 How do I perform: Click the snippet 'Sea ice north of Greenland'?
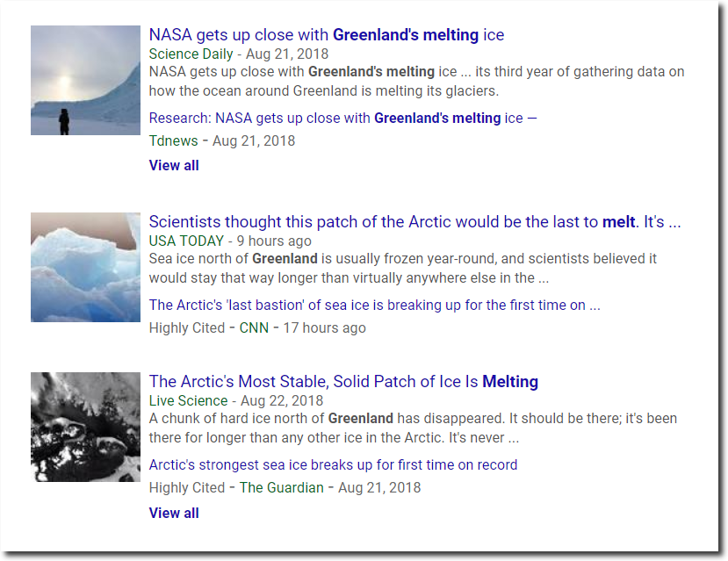(x=402, y=268)
